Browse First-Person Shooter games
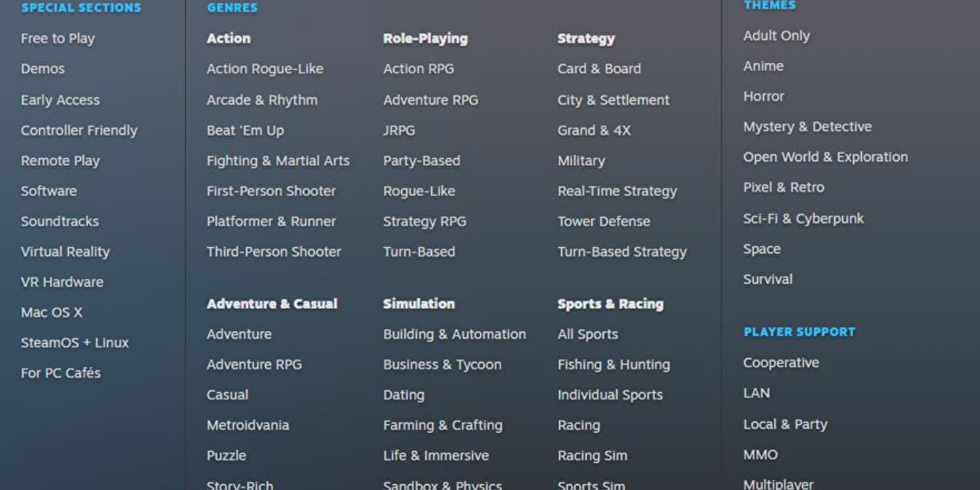Viewport: 980px width, 490px height. point(271,190)
